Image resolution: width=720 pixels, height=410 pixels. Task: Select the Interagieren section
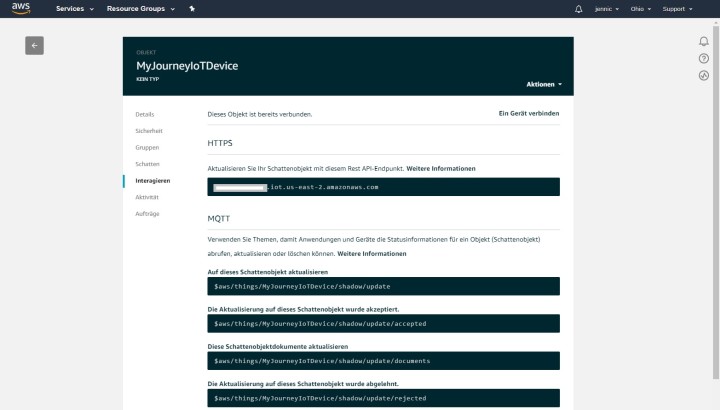[152, 180]
